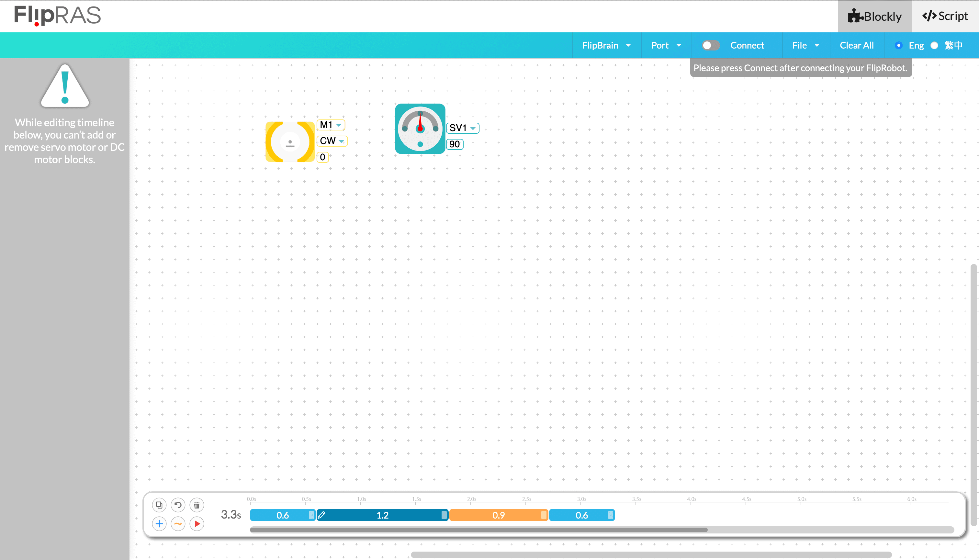The height and width of the screenshot is (560, 979).
Task: Select the yellow DC motor block icon
Action: [290, 141]
